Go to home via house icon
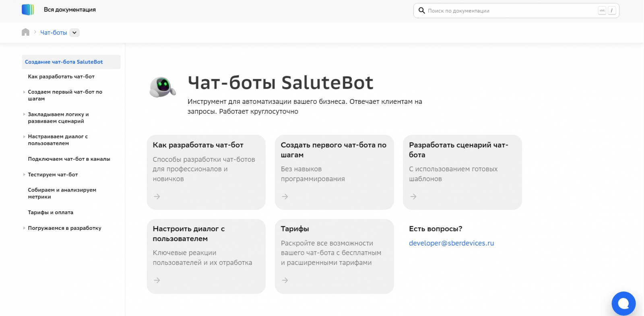The image size is (644, 316). point(25,32)
